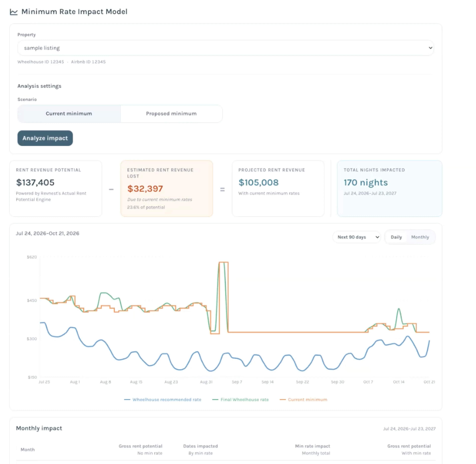Image resolution: width=476 pixels, height=464 pixels.
Task: Click the $450 label on chart y-axis
Action: click(32, 300)
